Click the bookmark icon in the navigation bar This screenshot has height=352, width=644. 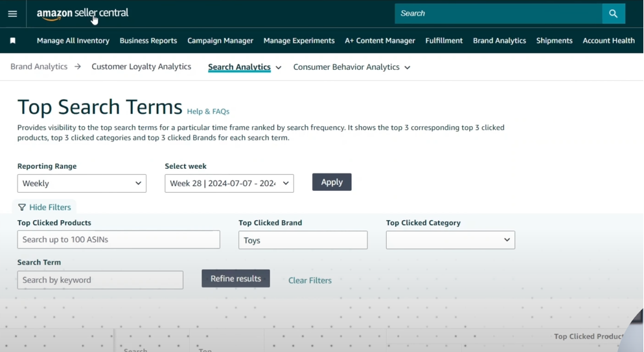(x=13, y=41)
